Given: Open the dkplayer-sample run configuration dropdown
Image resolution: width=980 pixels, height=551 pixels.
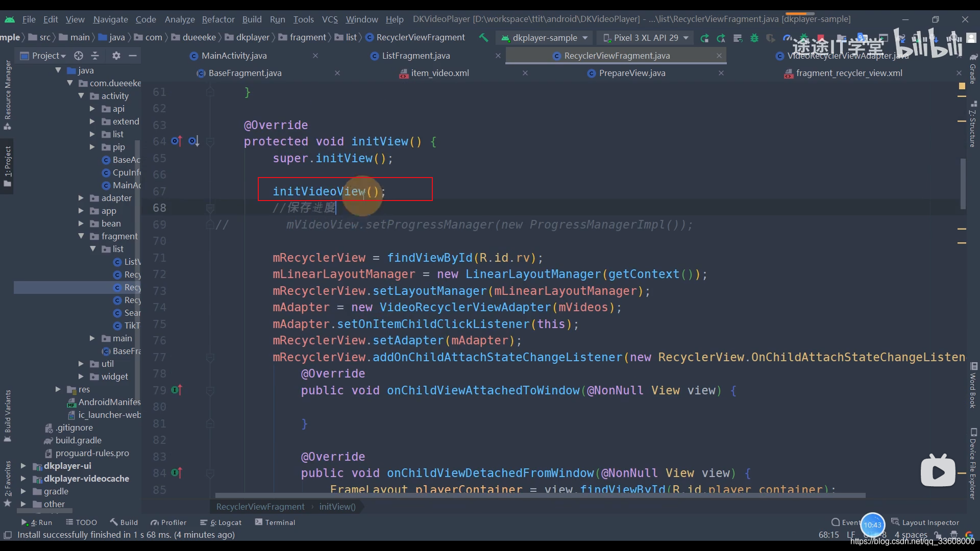Looking at the screenshot, I should coord(545,38).
